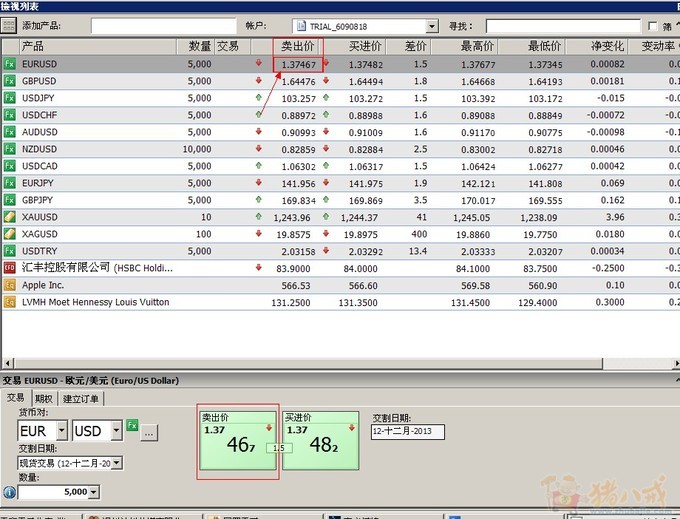
Task: Click the Fx icon beside GBPUSD
Action: point(10,81)
